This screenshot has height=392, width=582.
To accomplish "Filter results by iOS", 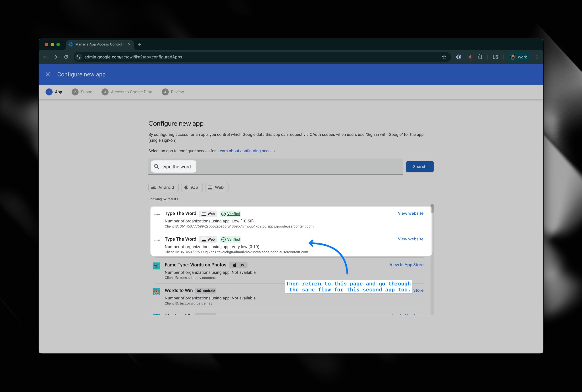I will click(192, 187).
